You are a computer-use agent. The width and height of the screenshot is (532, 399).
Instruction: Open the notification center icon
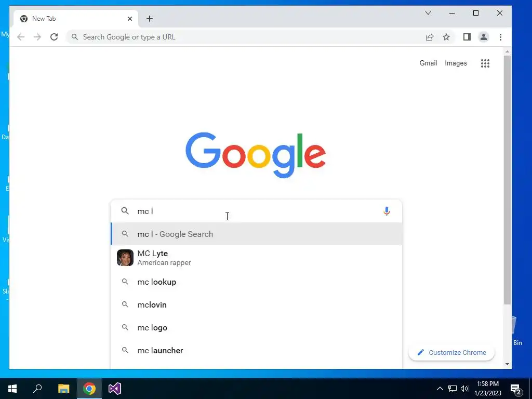(x=516, y=389)
